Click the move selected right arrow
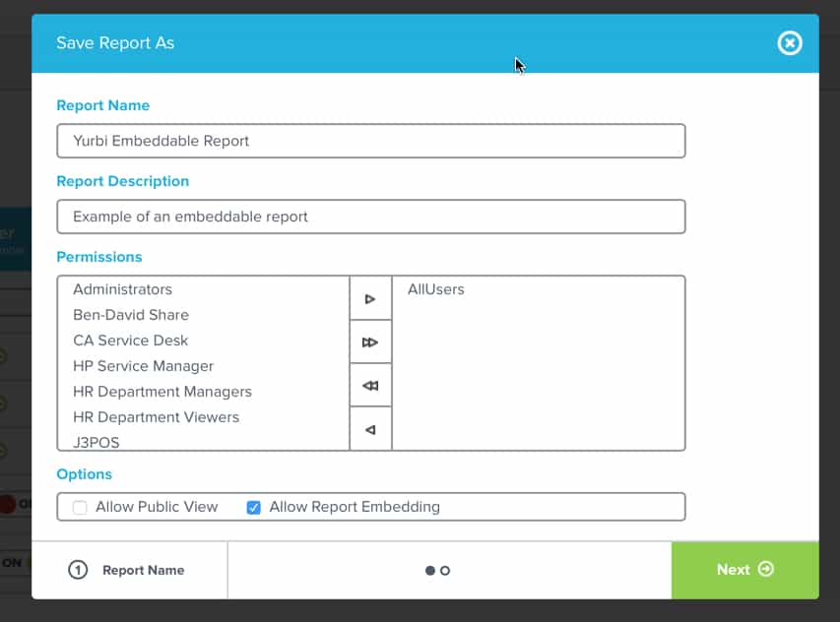Screen dimensions: 840x622 pyautogui.click(x=370, y=298)
